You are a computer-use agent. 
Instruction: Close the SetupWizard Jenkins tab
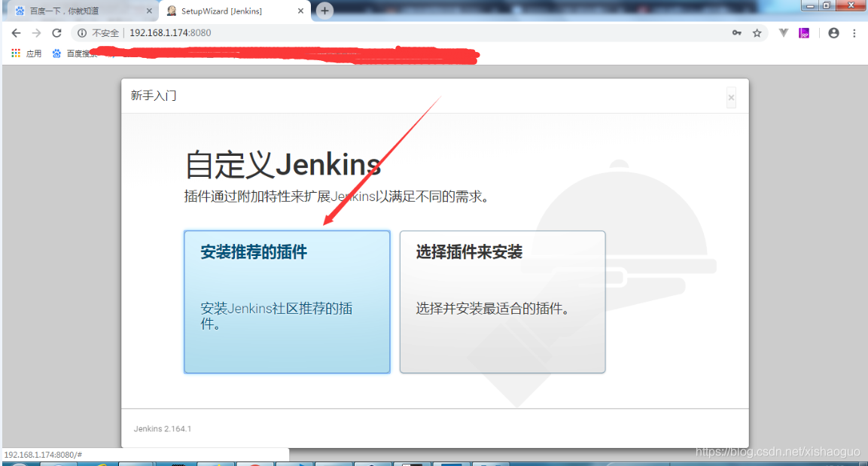[x=300, y=11]
